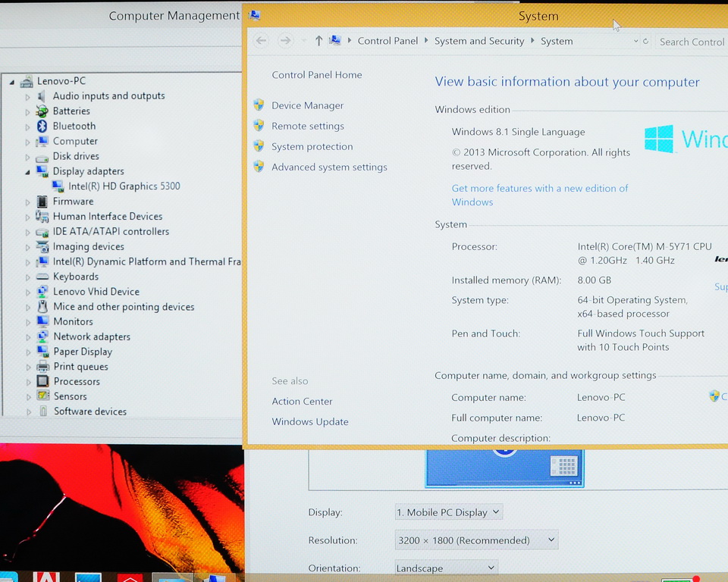This screenshot has width=728, height=582.
Task: Click the Bluetooth icon in device tree
Action: coord(42,126)
